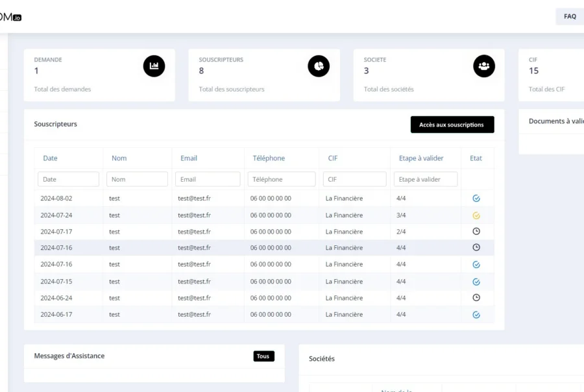
Task: Click the clock status icon for 2024-06-24
Action: coord(476,298)
